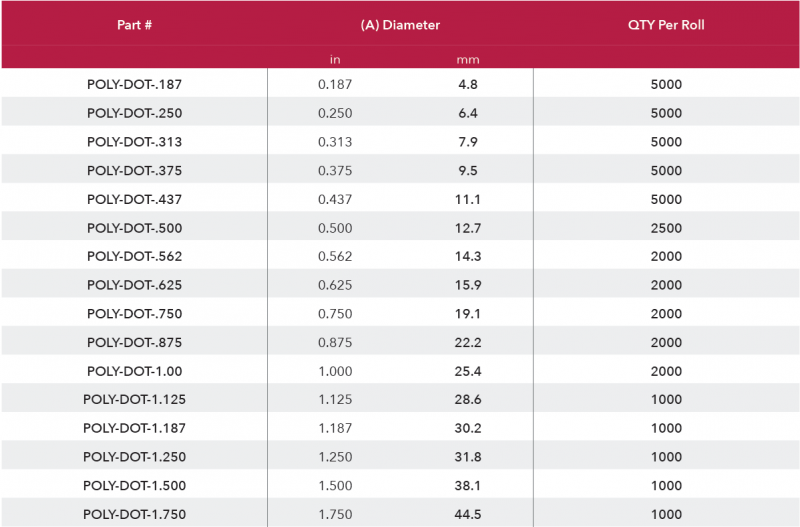Click the 38.1 mm diameter value
This screenshot has width=800, height=527.
point(468,485)
